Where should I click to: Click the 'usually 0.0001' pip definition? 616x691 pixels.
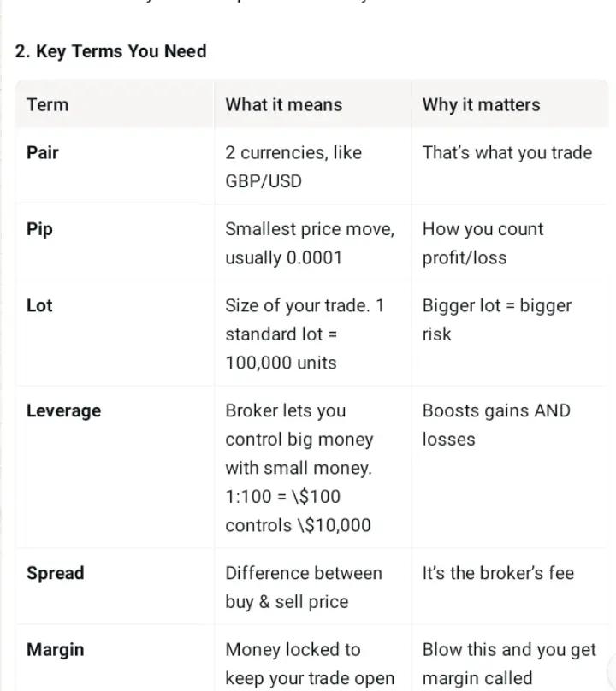tap(284, 257)
